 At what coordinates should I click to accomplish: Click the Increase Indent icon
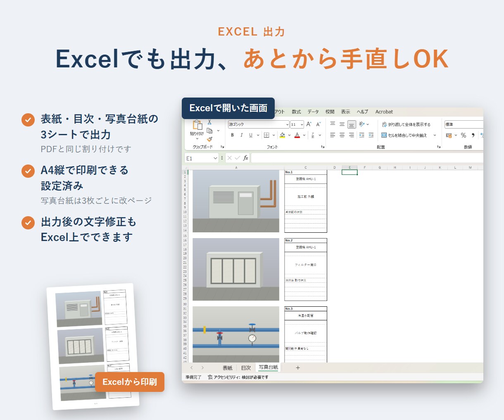coord(371,135)
